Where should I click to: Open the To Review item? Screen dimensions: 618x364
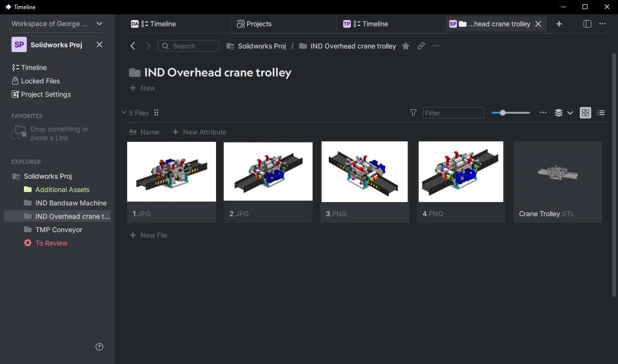point(50,243)
